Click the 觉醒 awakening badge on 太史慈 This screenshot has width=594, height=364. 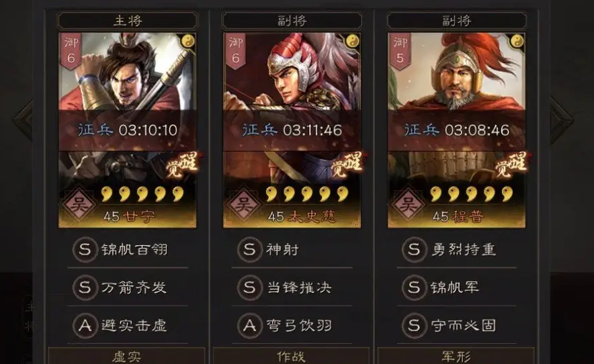click(347, 165)
